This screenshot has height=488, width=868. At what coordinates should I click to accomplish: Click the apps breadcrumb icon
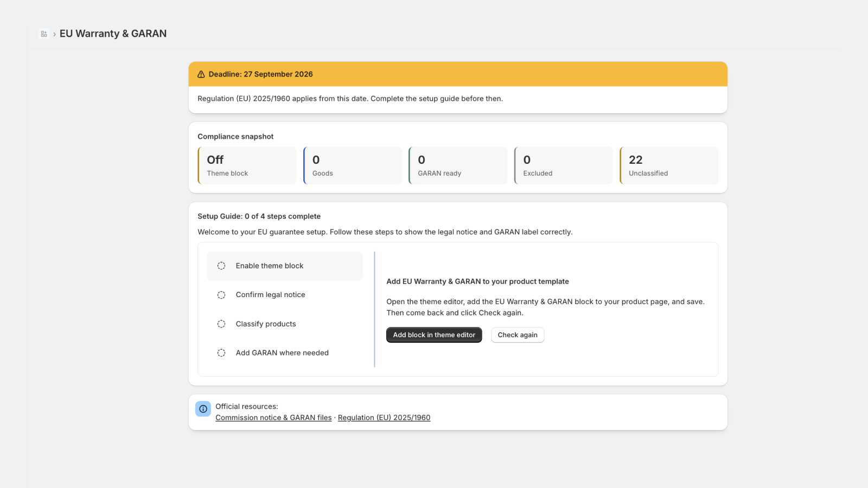pos(44,34)
